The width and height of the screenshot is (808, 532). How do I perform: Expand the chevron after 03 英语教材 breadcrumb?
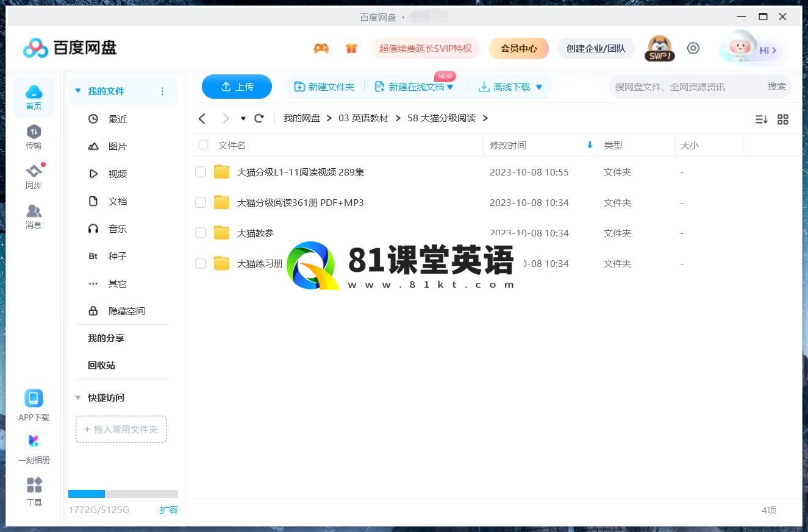tap(398, 118)
